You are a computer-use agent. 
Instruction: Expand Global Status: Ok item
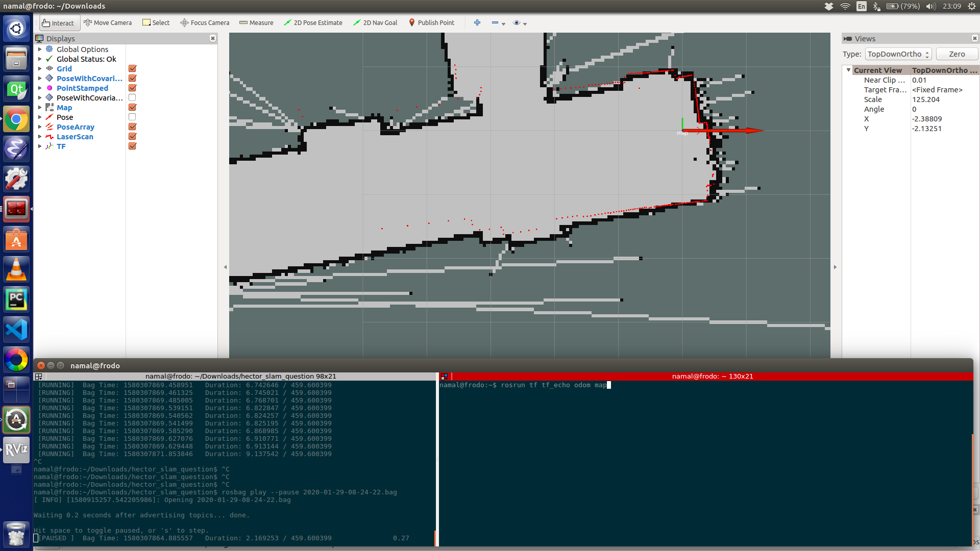click(x=40, y=59)
